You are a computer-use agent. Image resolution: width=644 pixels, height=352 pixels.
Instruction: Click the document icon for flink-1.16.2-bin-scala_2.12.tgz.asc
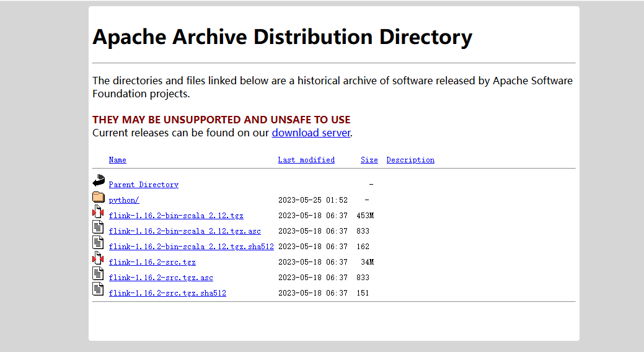coord(98,227)
